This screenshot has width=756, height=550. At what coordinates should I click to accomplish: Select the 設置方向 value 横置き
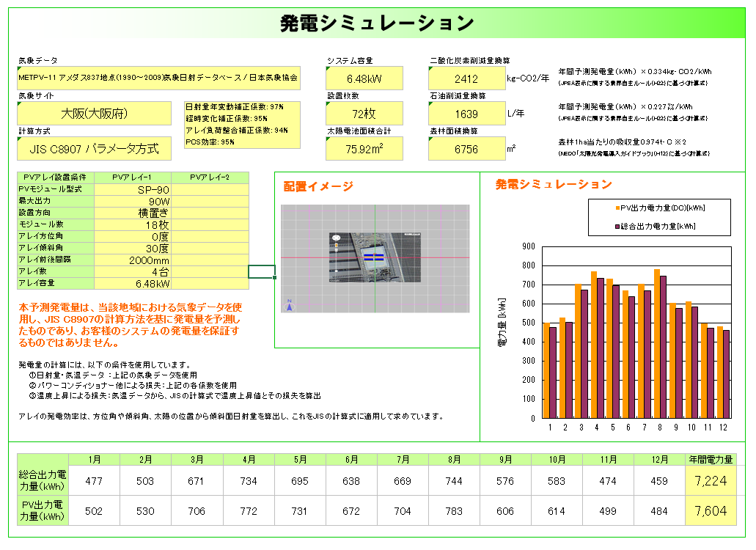(x=133, y=213)
